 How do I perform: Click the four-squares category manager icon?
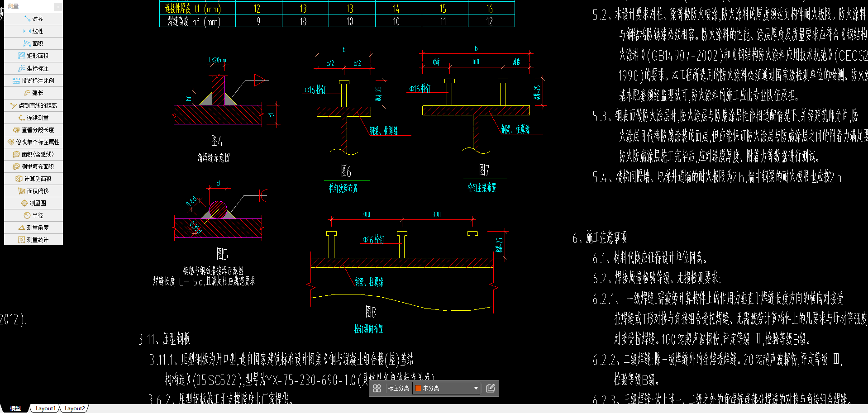coord(377,388)
